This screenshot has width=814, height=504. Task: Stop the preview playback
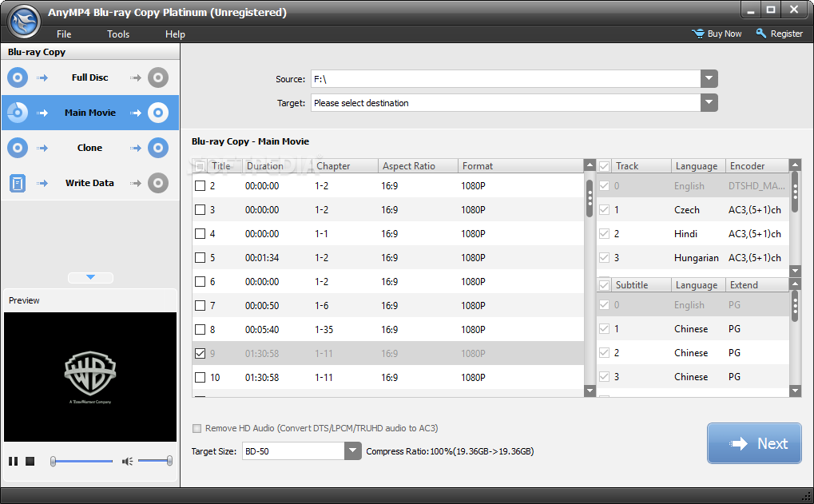point(30,461)
